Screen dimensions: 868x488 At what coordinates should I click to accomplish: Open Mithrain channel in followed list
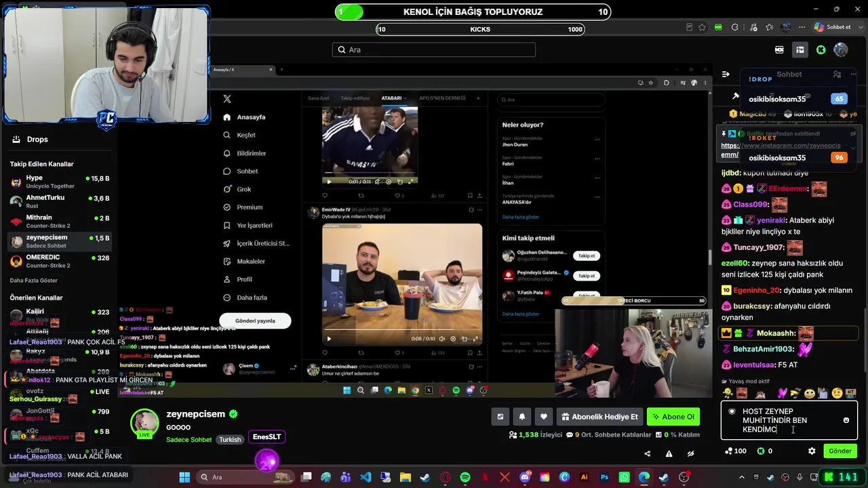click(60, 222)
